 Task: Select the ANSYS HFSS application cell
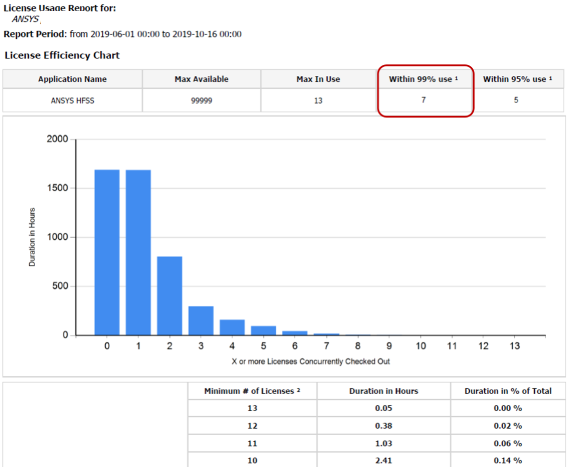click(x=72, y=101)
